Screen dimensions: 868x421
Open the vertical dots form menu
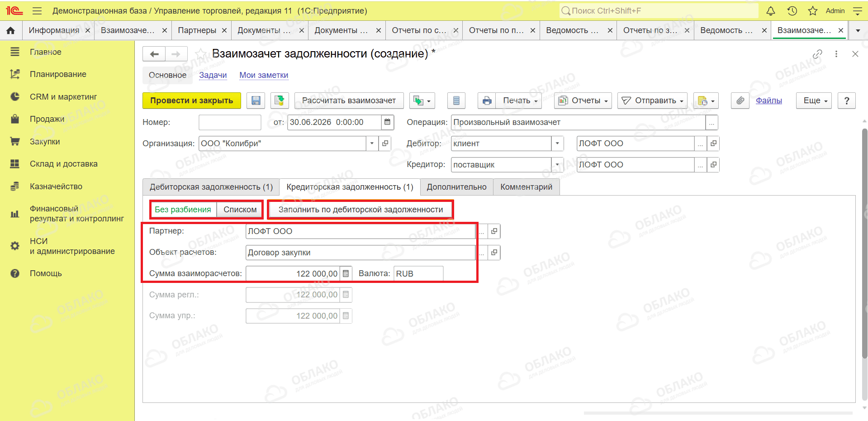click(836, 54)
